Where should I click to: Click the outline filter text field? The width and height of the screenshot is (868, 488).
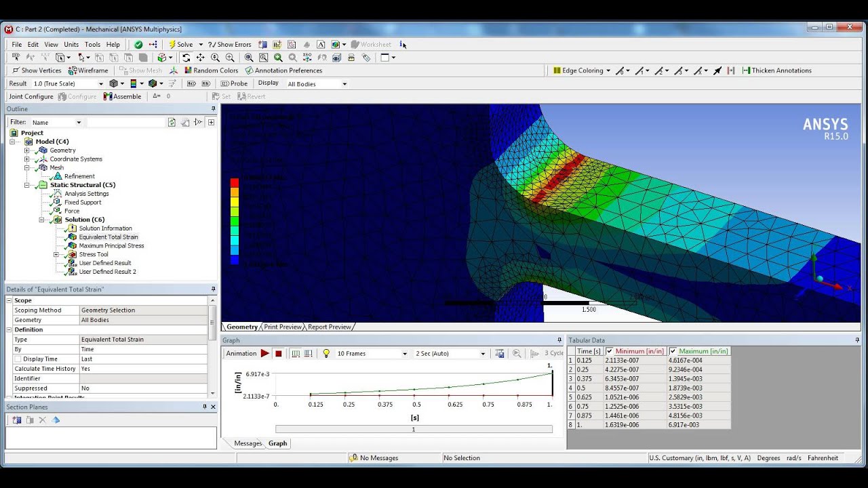(125, 123)
